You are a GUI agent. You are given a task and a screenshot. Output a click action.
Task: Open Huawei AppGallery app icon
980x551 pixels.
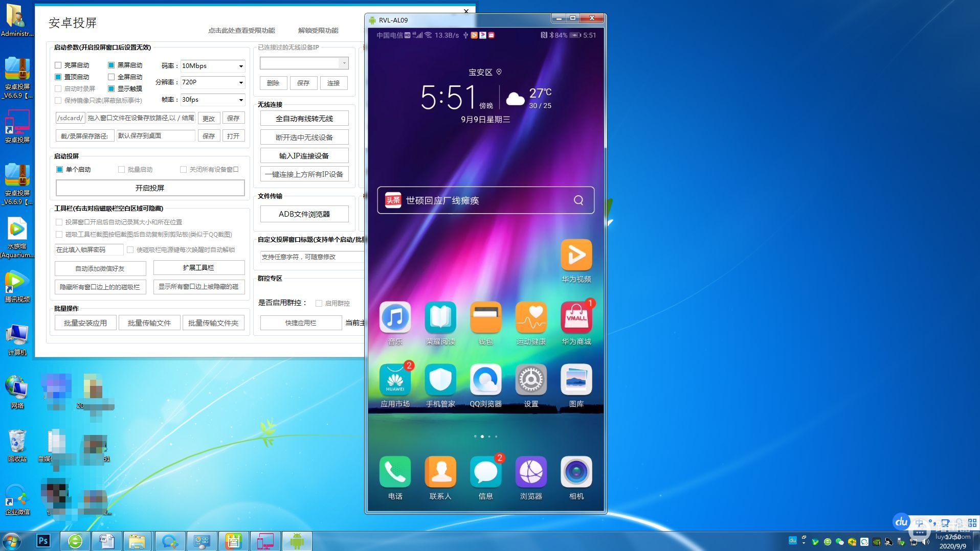(395, 380)
